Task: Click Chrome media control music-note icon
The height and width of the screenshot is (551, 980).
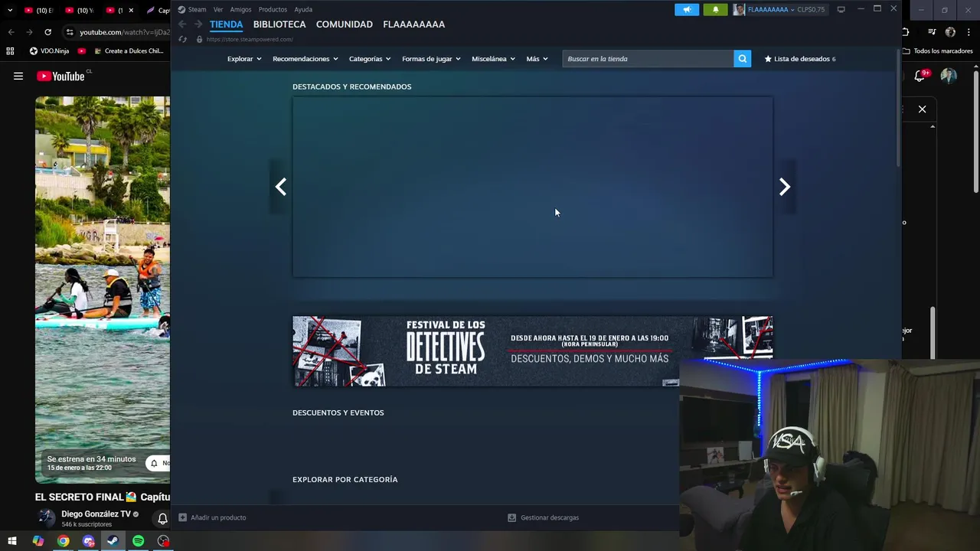Action: (932, 32)
